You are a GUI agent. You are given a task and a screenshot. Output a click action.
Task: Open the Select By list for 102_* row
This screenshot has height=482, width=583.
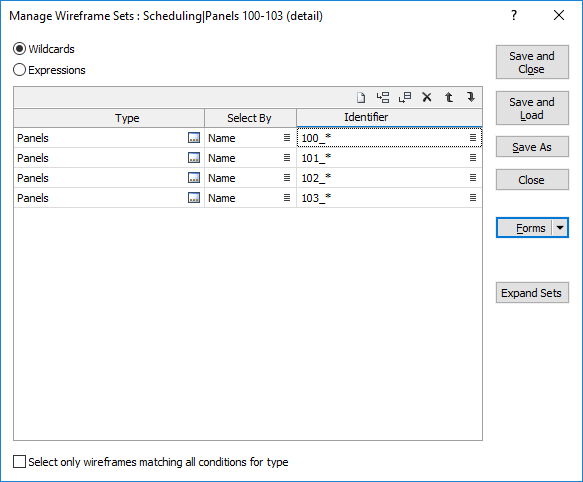pos(287,178)
